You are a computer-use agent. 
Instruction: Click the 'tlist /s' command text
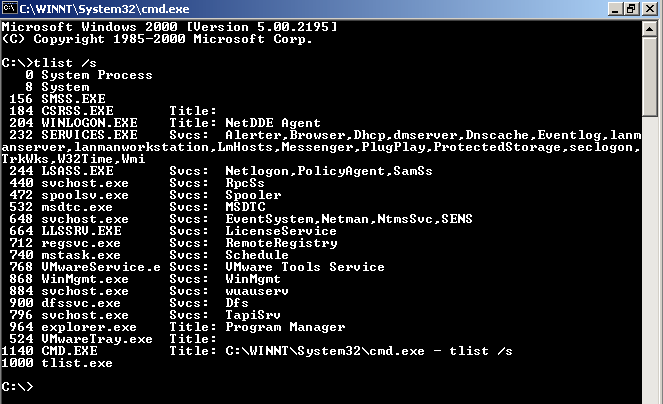click(x=65, y=63)
